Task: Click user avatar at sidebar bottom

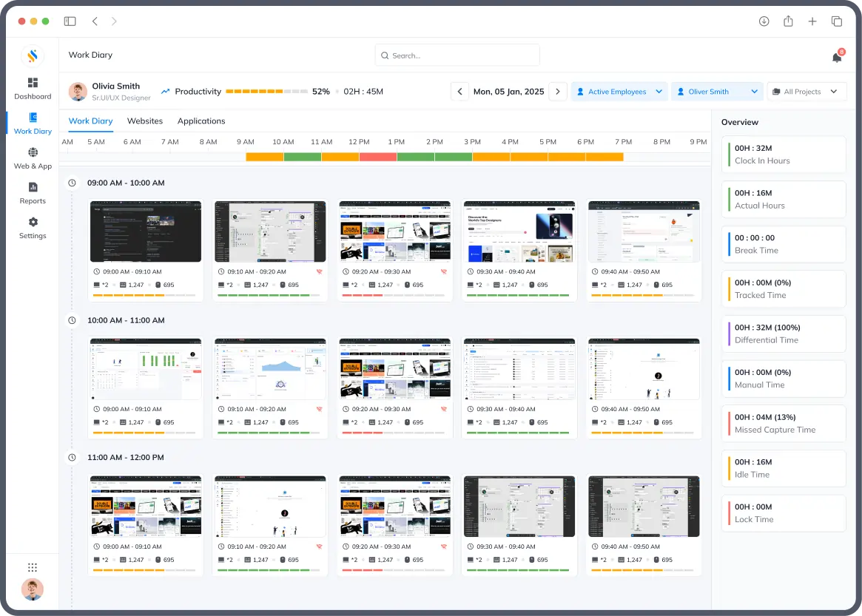Action: click(x=33, y=589)
